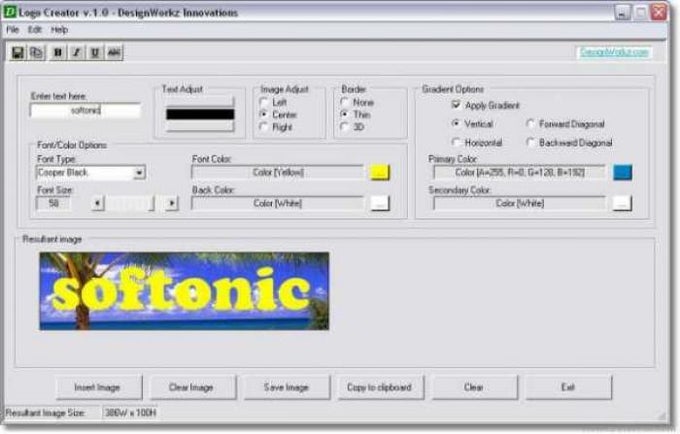The height and width of the screenshot is (434, 680).
Task: Click the 'Resultant Image Size:' status bar label
Action: click(x=45, y=413)
